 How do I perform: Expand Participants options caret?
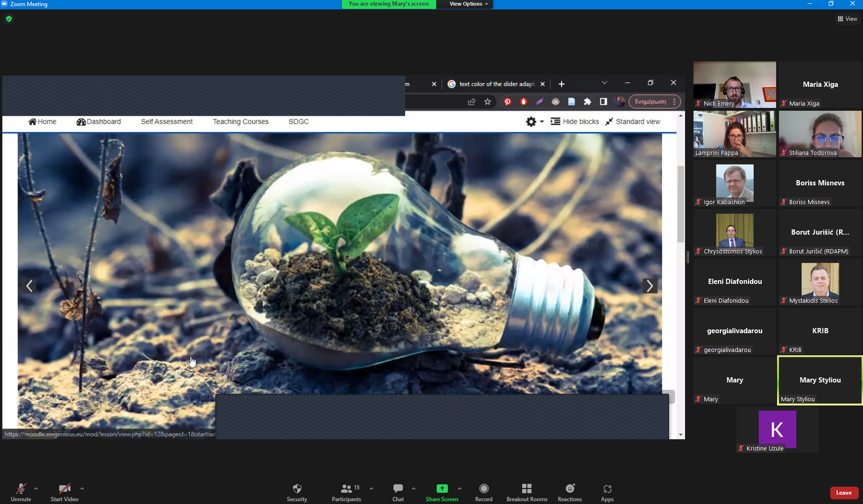(x=371, y=489)
